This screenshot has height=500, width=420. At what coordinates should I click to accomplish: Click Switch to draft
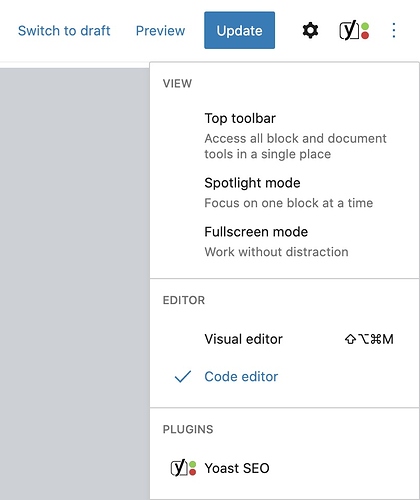point(64,30)
